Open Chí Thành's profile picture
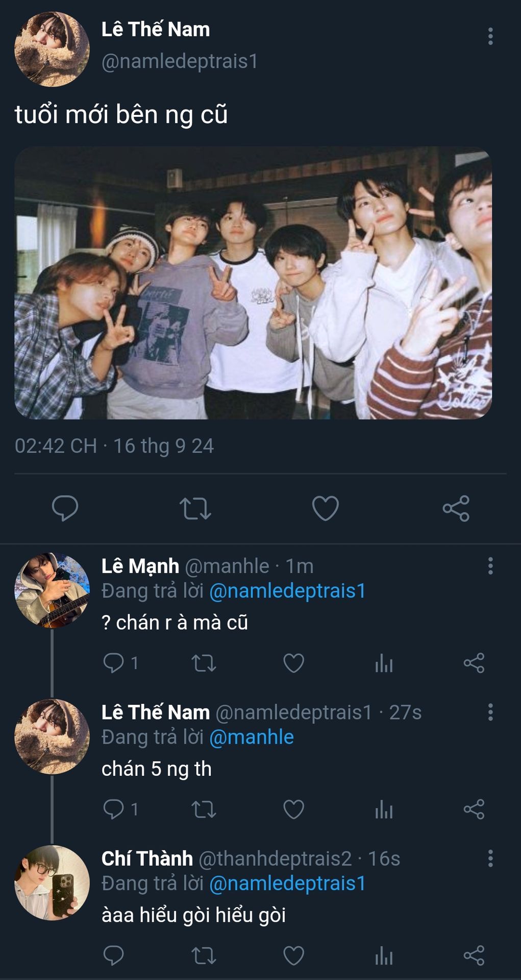The image size is (521, 980). point(52,883)
